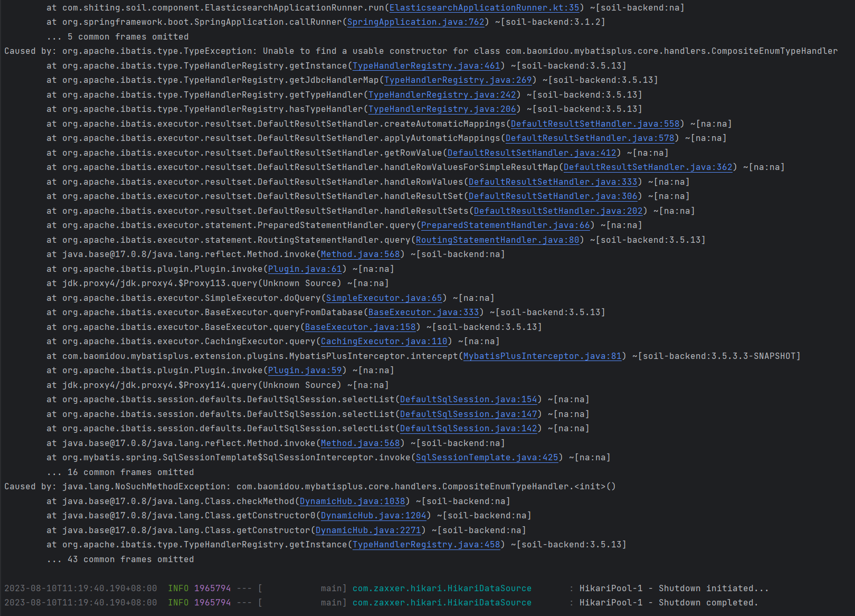Click the Plugin.java:61 link
This screenshot has width=855, height=616.
click(305, 269)
